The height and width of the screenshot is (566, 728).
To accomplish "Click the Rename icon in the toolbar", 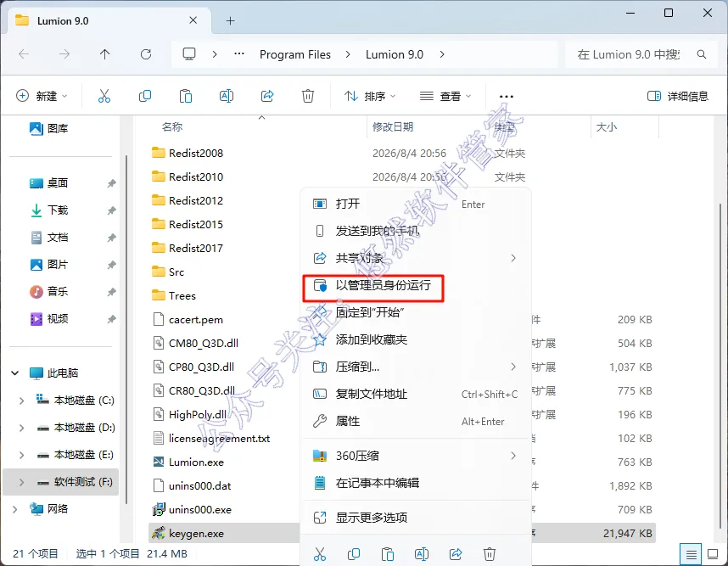I will 226,96.
